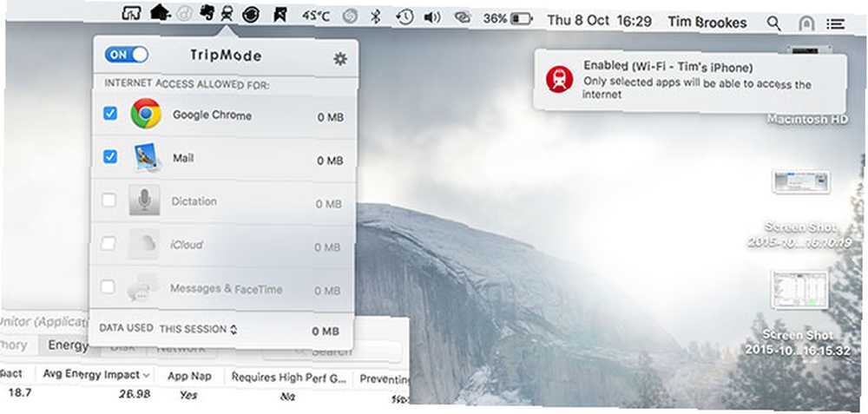Click the 36% battery indicator

coord(507,19)
